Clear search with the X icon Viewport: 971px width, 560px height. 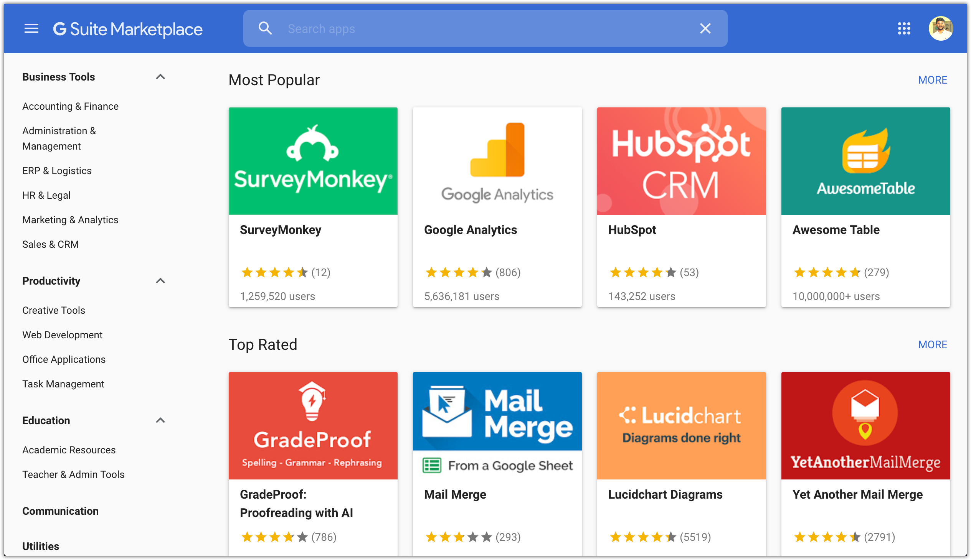coord(705,28)
